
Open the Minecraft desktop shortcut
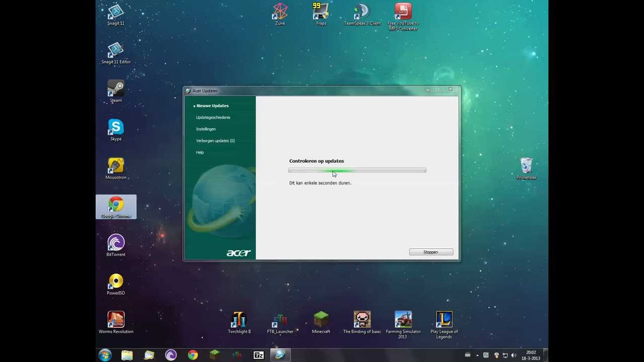click(321, 323)
